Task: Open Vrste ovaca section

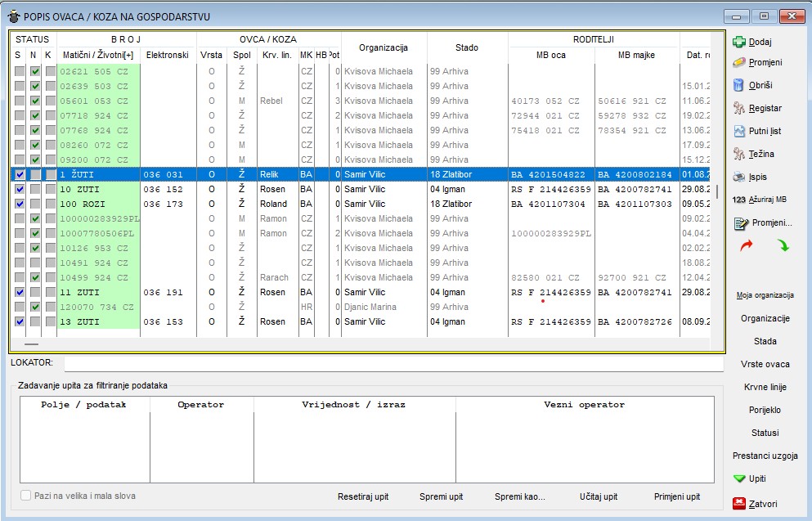Action: (765, 364)
